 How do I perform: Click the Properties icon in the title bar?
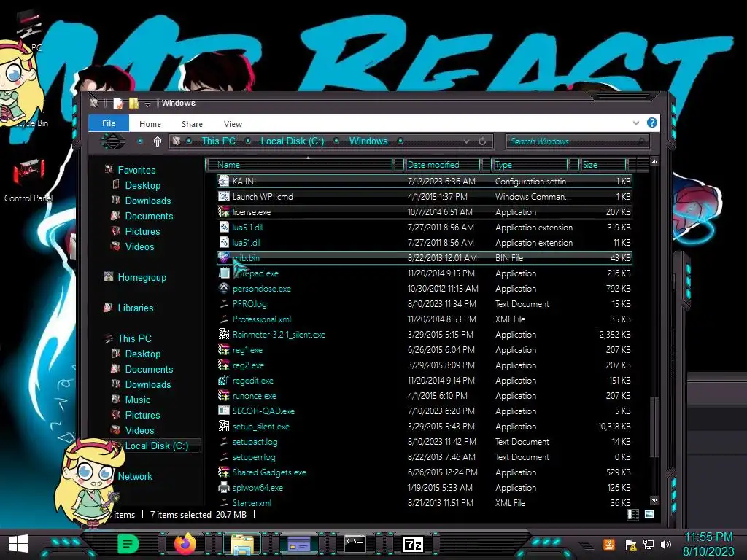(118, 103)
